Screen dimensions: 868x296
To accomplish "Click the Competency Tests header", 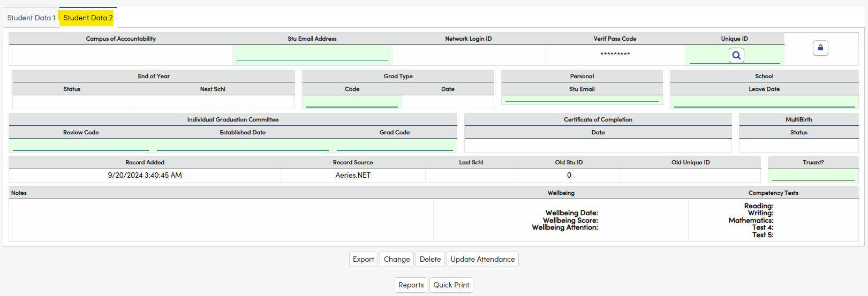I will tap(773, 193).
